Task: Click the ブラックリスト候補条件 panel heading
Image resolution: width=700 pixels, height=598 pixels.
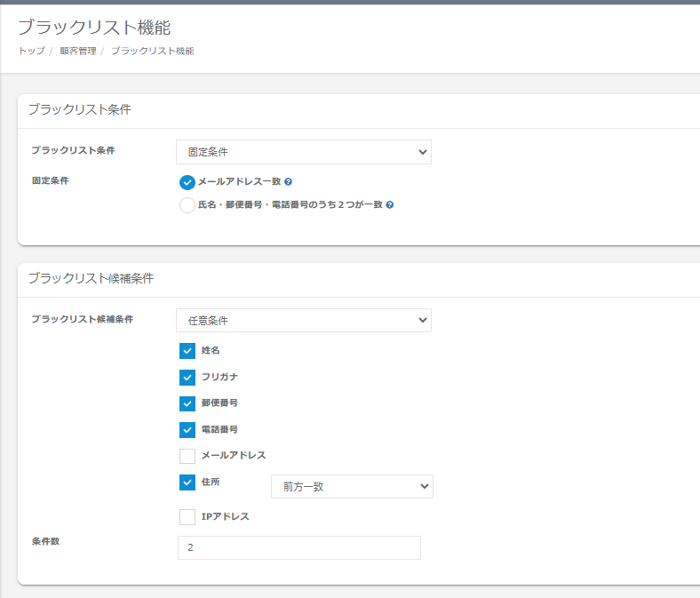Action: tap(91, 278)
